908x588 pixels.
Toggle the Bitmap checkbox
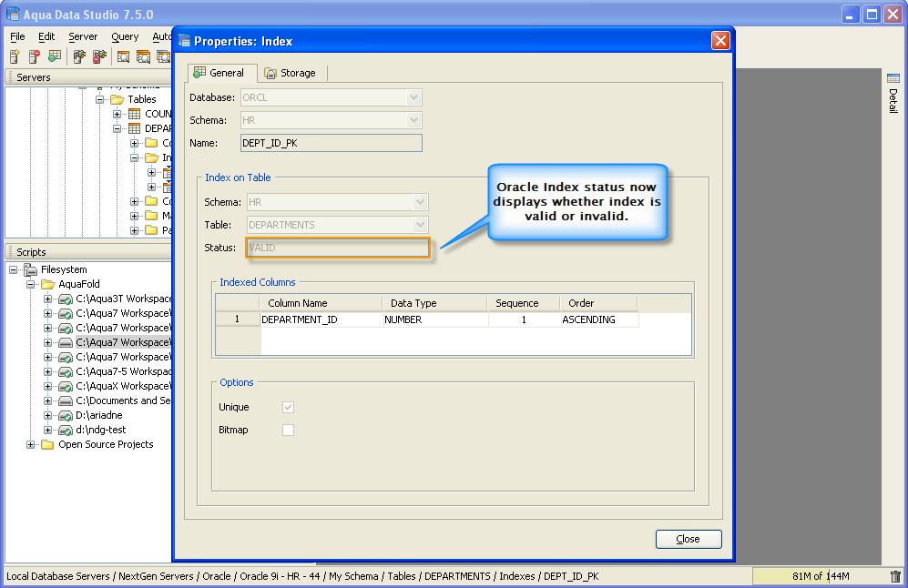coord(288,430)
